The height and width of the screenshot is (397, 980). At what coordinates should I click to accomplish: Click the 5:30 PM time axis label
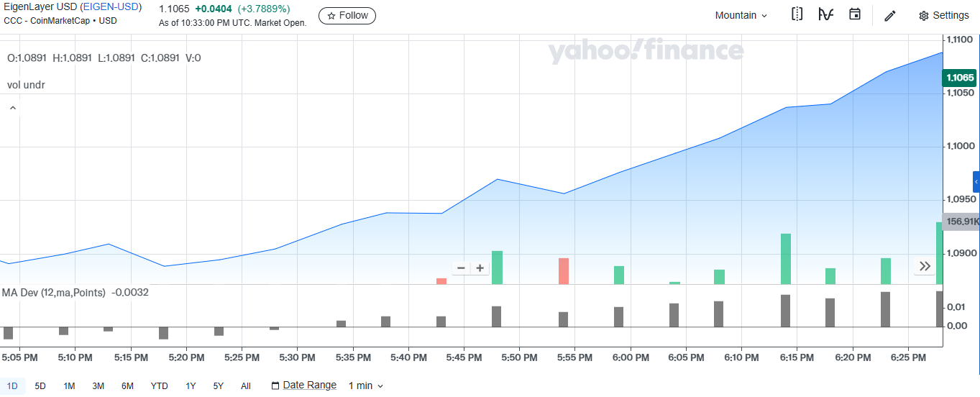click(297, 357)
